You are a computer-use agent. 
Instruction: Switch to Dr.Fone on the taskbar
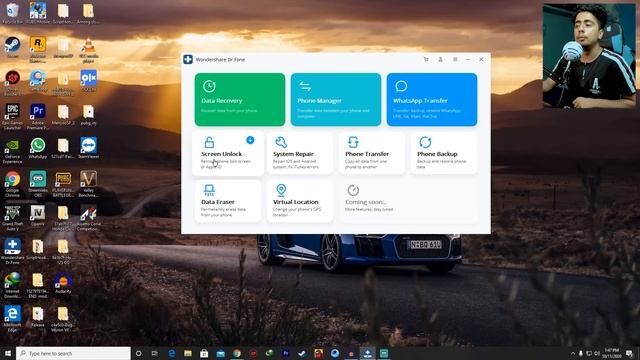pyautogui.click(x=367, y=353)
